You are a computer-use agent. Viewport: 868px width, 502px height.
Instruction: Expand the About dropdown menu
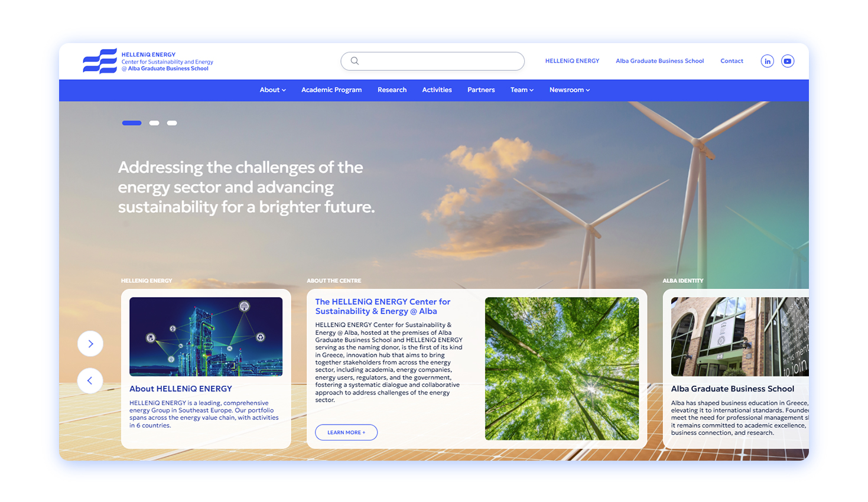tap(272, 90)
